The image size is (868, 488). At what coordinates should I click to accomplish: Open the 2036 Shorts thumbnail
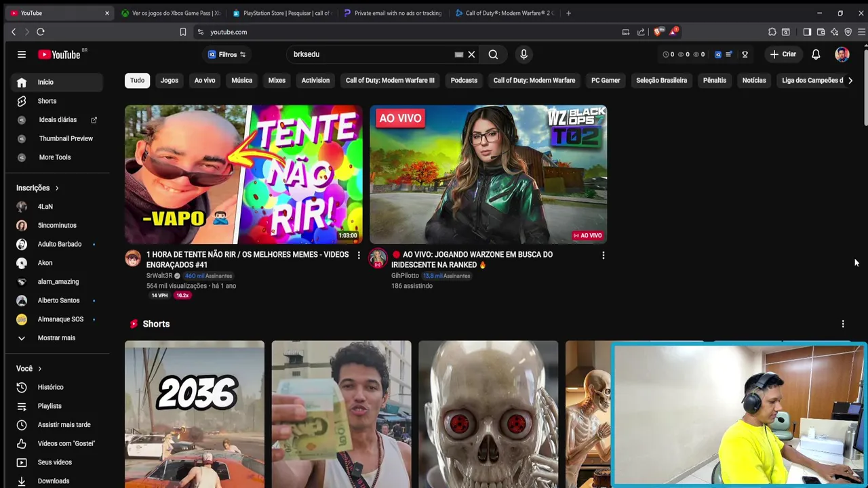click(195, 414)
